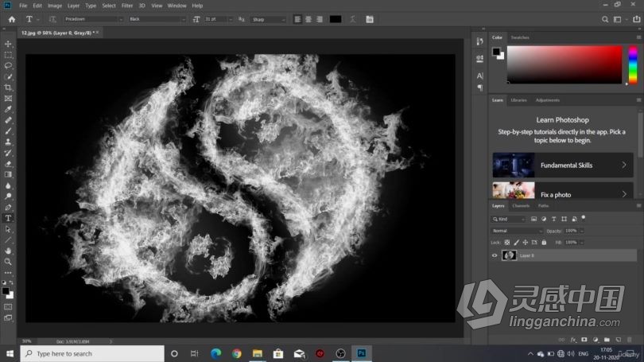Open the font family dropdown
Image resolution: width=644 pixels, height=362 pixels.
coord(93,18)
